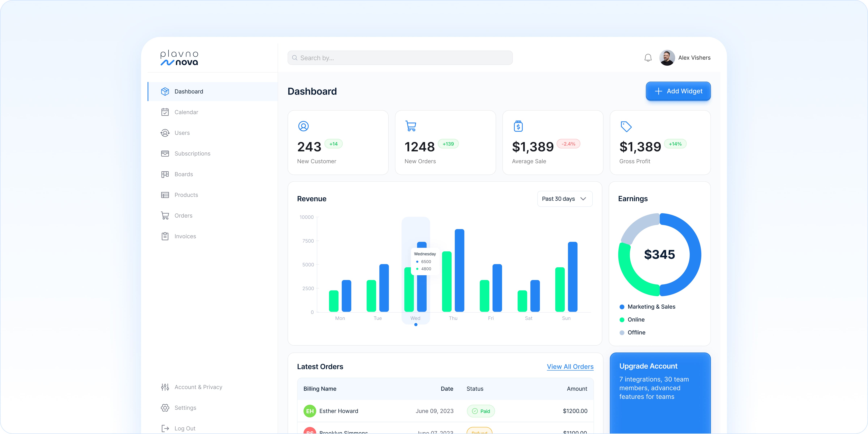Click Log Out at sidebar bottom
Viewport: 868px width, 434px height.
(185, 428)
